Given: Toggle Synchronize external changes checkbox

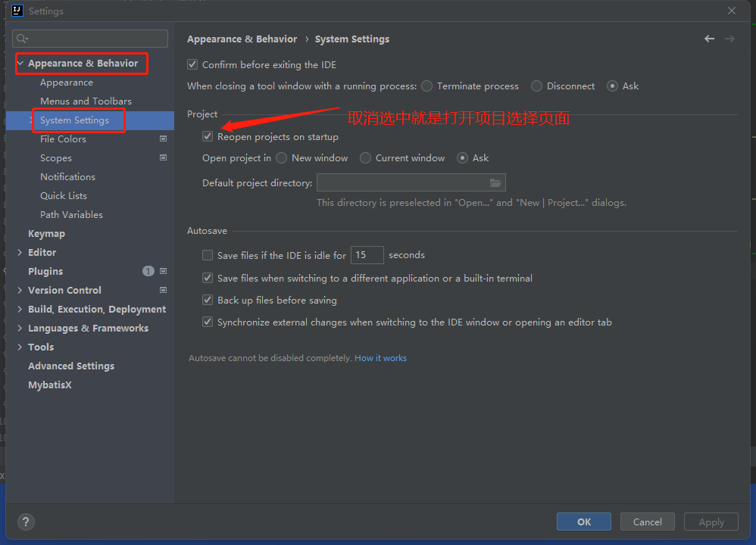Looking at the screenshot, I should (208, 322).
